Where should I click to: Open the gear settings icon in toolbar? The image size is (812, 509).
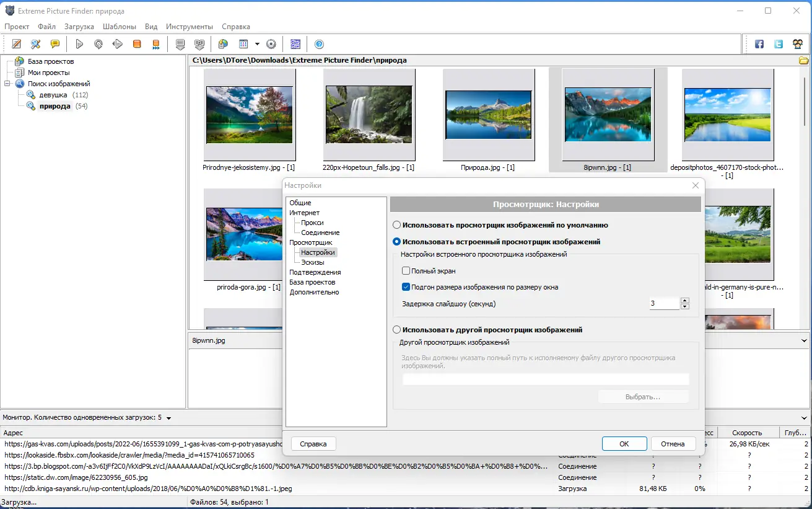click(x=271, y=44)
